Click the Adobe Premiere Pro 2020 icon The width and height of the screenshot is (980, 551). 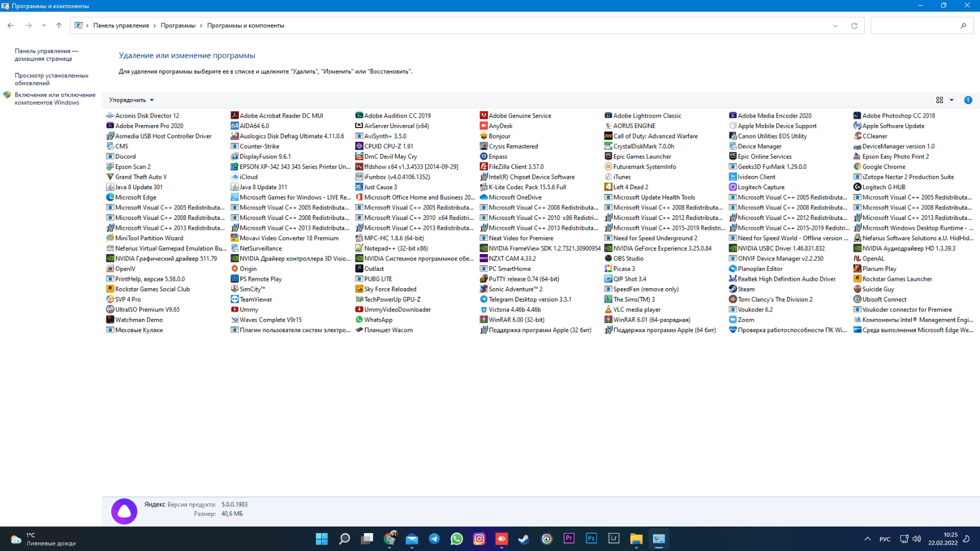click(x=110, y=126)
